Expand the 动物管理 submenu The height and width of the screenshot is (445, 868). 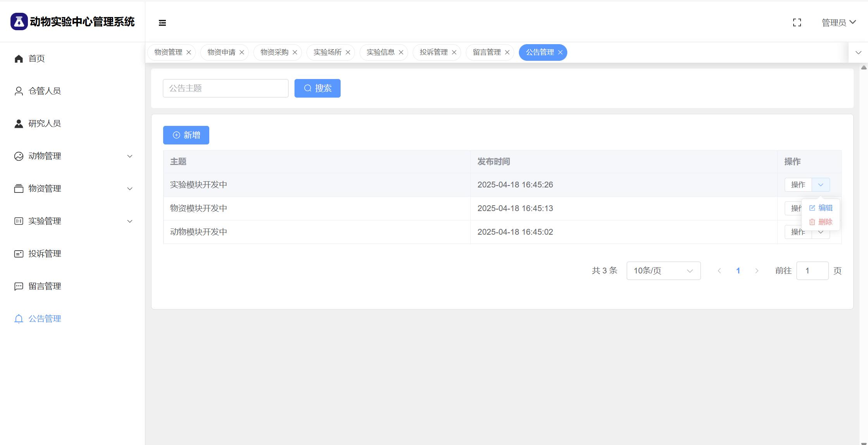point(130,156)
